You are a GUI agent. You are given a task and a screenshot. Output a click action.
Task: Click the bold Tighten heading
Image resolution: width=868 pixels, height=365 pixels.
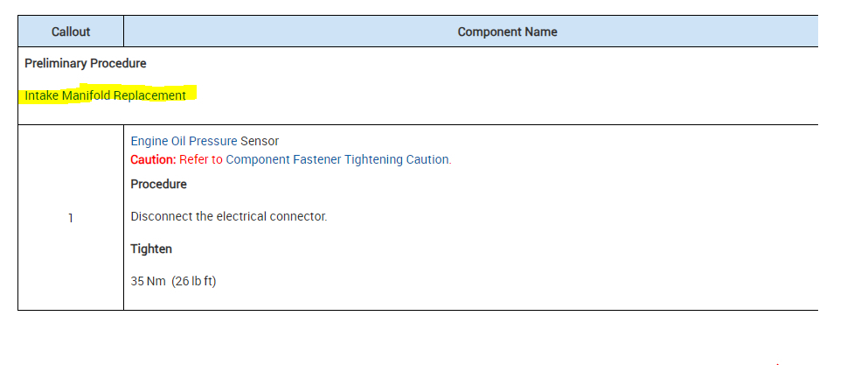151,249
